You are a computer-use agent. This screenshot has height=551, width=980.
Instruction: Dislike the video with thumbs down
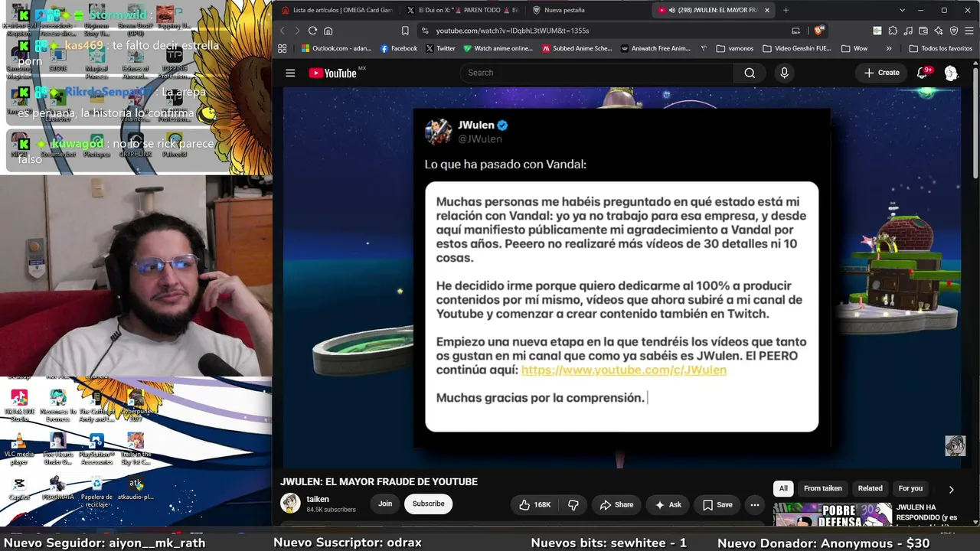[x=573, y=504]
